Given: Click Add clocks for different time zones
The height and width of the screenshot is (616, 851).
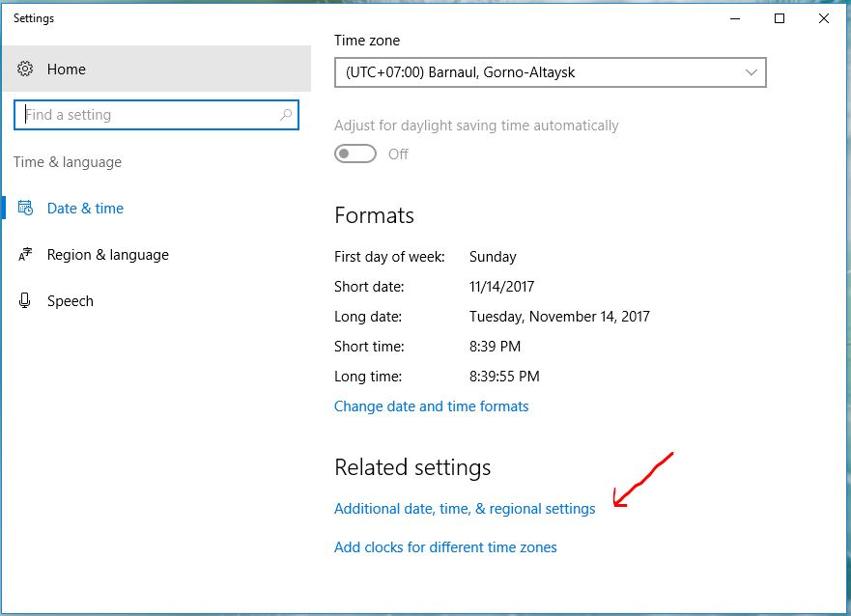Looking at the screenshot, I should coord(445,547).
